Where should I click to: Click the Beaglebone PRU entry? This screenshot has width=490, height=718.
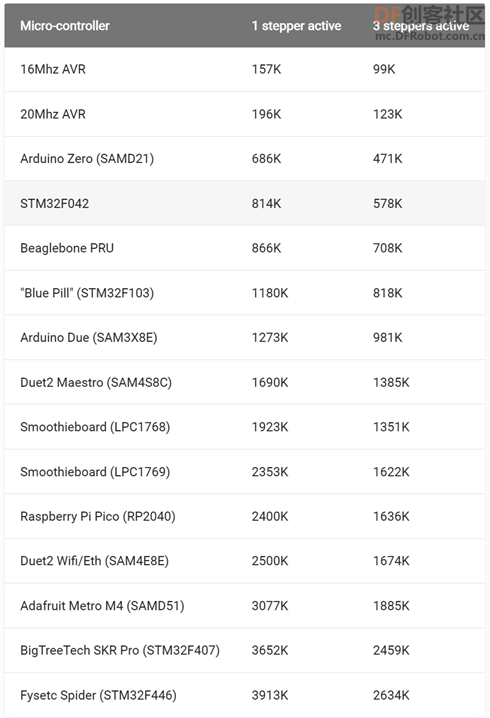(x=67, y=248)
